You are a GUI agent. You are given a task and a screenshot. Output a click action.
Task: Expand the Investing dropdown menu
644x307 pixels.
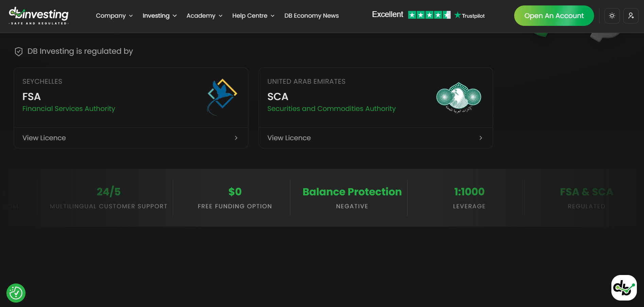point(159,16)
